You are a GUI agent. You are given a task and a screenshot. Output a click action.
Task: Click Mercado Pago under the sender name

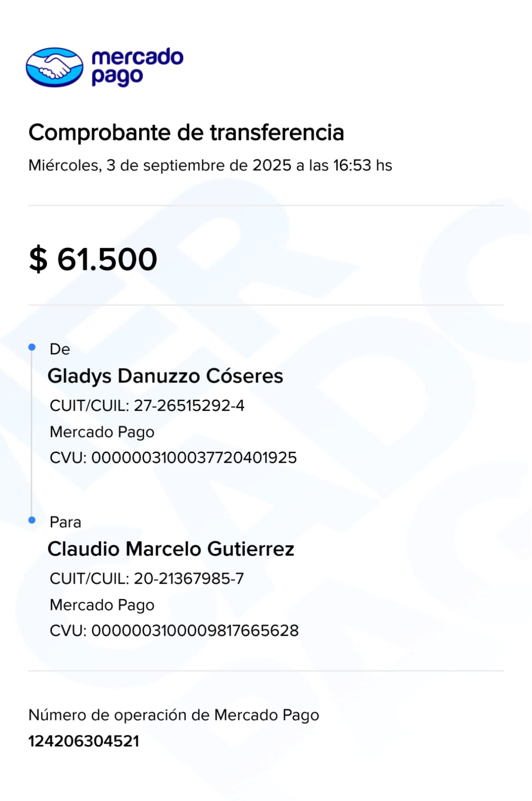(102, 432)
